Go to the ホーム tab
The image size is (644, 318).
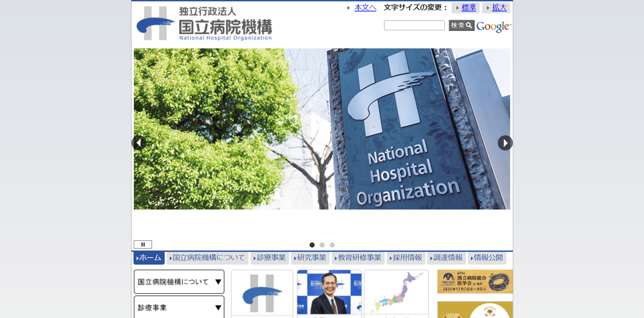pyautogui.click(x=149, y=258)
